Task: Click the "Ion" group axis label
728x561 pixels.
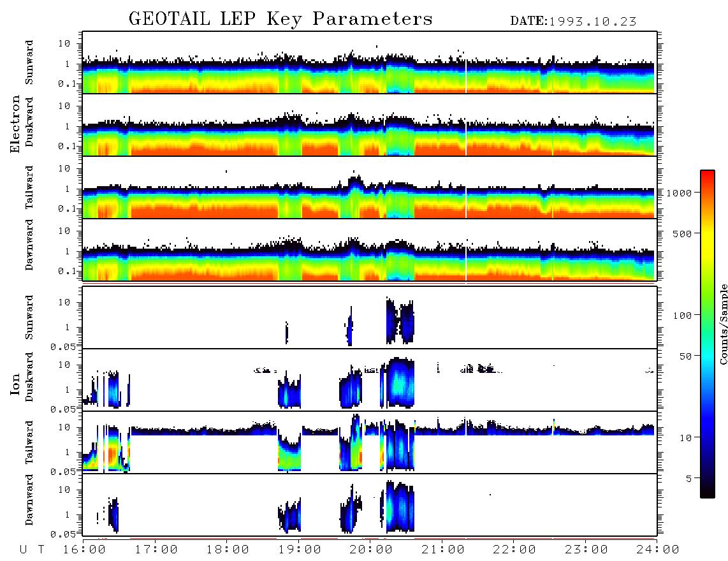Action: click(x=15, y=384)
